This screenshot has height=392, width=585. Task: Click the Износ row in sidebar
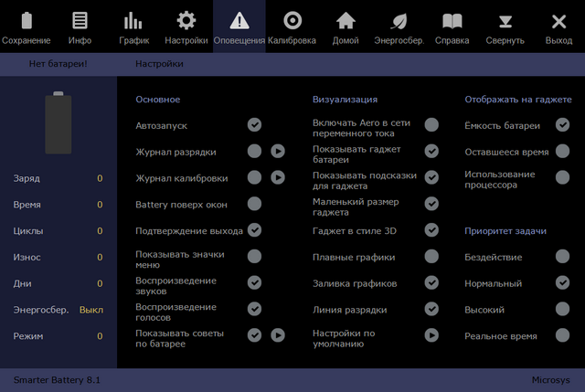[x=58, y=258]
